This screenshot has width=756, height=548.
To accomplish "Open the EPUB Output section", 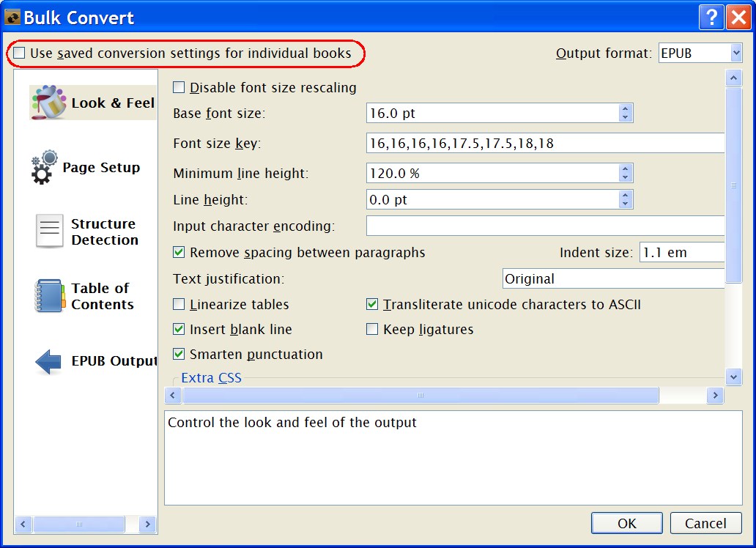I will tap(96, 361).
